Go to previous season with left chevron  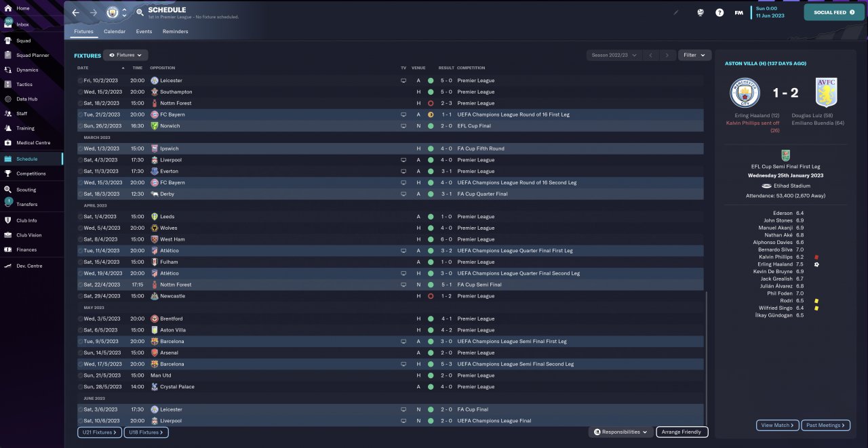click(650, 55)
